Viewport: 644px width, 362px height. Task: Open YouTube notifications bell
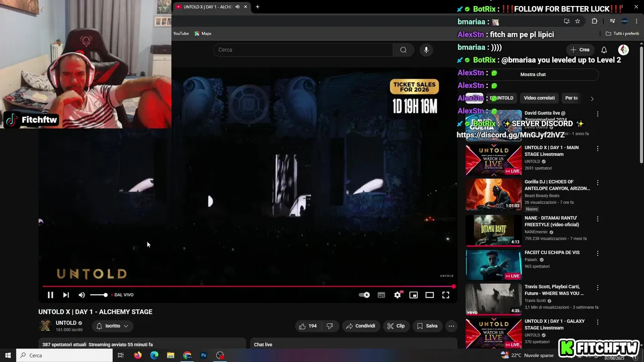[x=604, y=50]
